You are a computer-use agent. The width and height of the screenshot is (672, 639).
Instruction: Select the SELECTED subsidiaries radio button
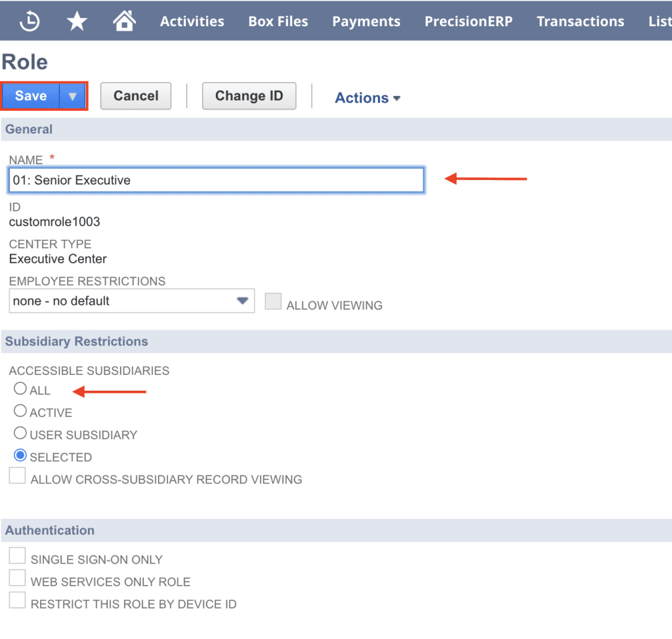point(20,456)
